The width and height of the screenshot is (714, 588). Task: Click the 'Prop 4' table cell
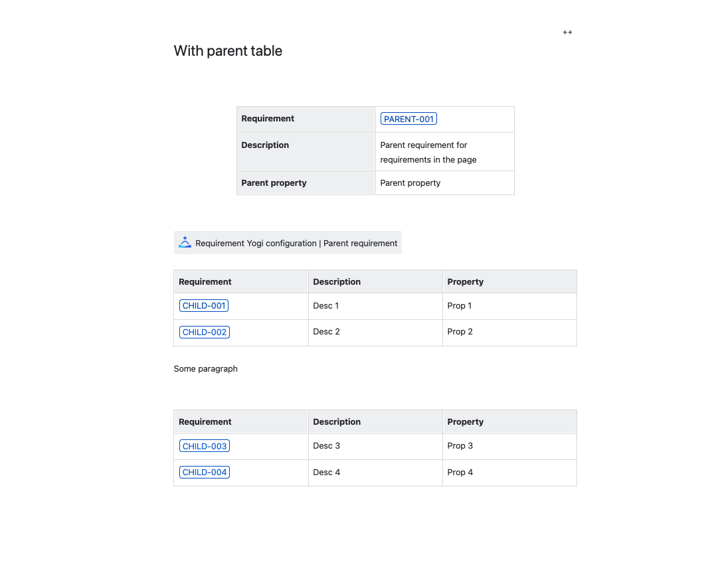(x=460, y=473)
